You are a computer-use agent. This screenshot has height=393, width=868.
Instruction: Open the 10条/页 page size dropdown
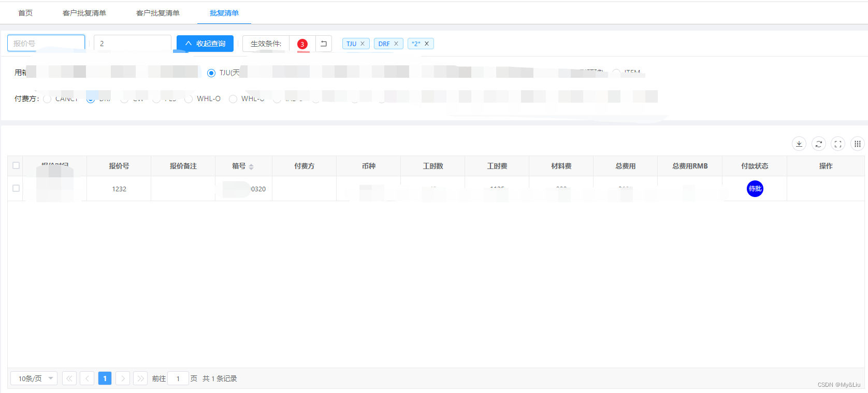pos(34,378)
